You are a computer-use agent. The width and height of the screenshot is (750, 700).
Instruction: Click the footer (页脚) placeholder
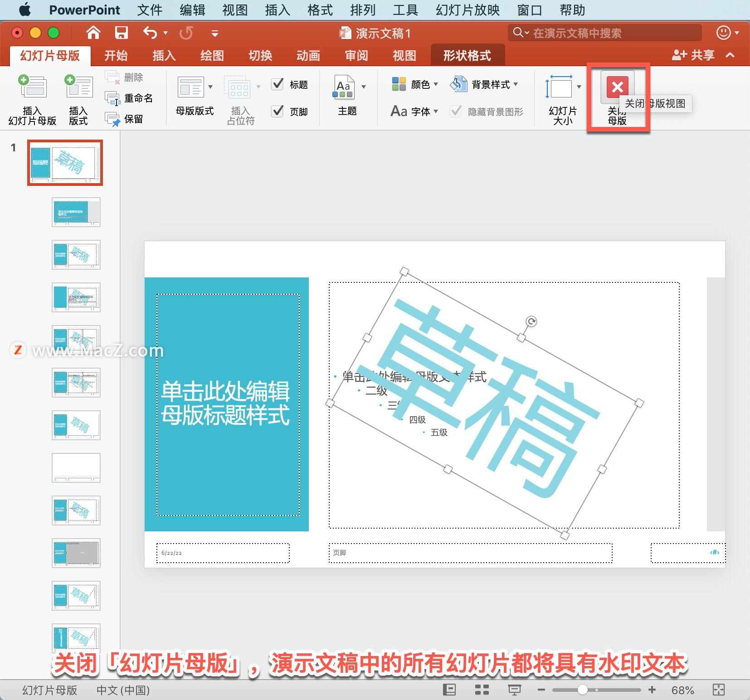click(x=470, y=553)
